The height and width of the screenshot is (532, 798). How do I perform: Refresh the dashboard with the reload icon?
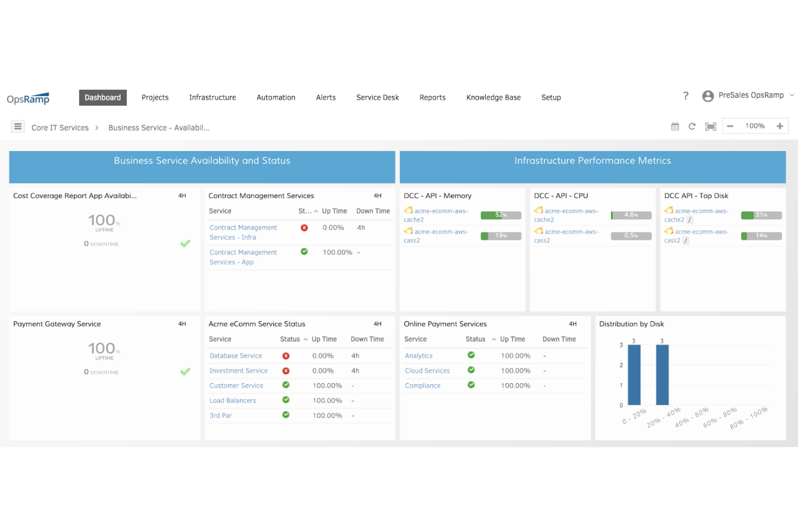(x=692, y=126)
